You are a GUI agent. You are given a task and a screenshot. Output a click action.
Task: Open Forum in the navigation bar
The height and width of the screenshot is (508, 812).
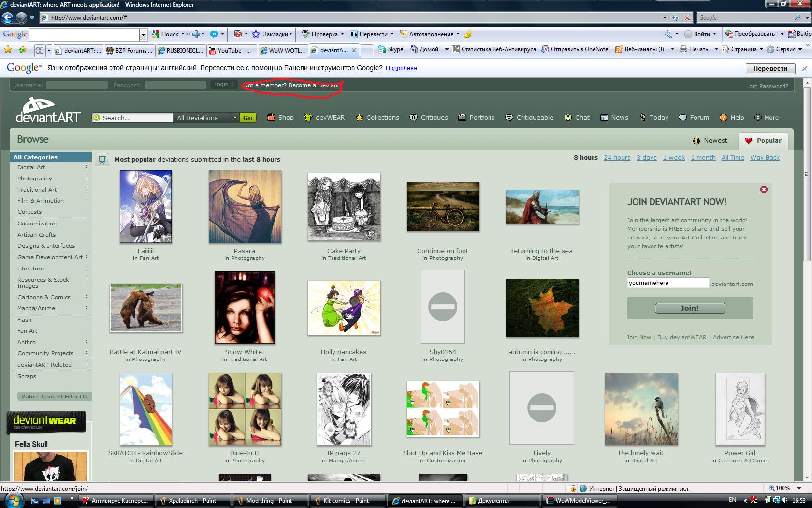click(x=694, y=118)
